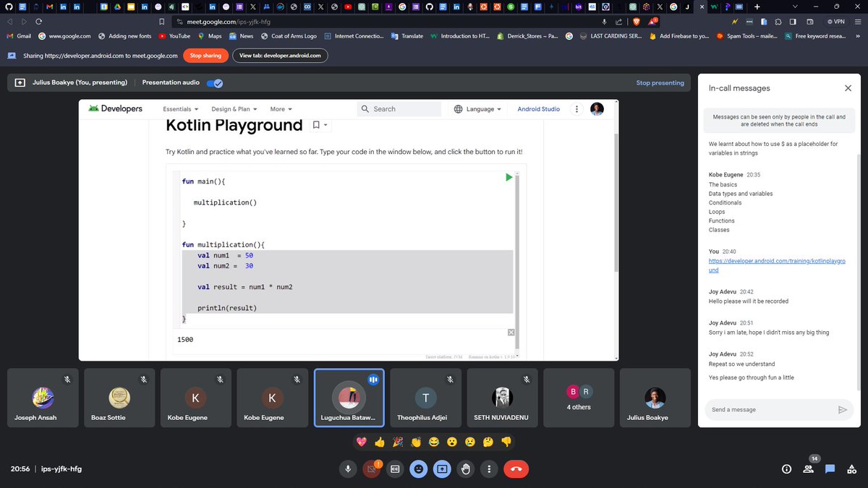Close the emoji reactions with the smiley button
The width and height of the screenshot is (868, 488).
418,469
